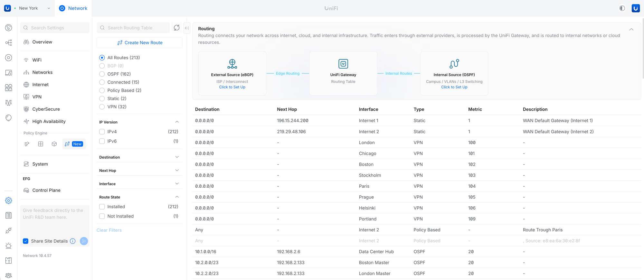Click to Set Up Internal Source (OSPF)
This screenshot has width=644, height=280.
454,87
